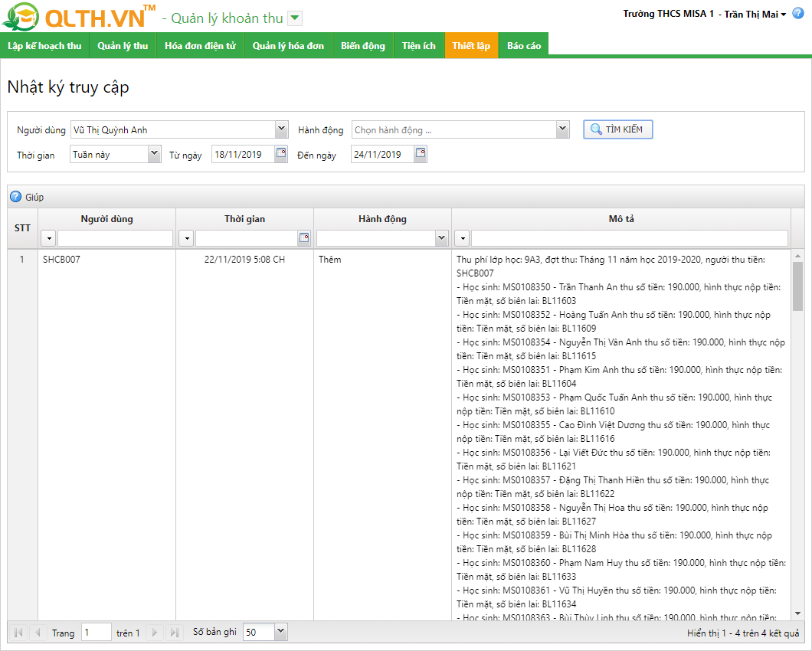This screenshot has width=812, height=651.
Task: Click the Thời gian column filter date field
Action: point(247,238)
